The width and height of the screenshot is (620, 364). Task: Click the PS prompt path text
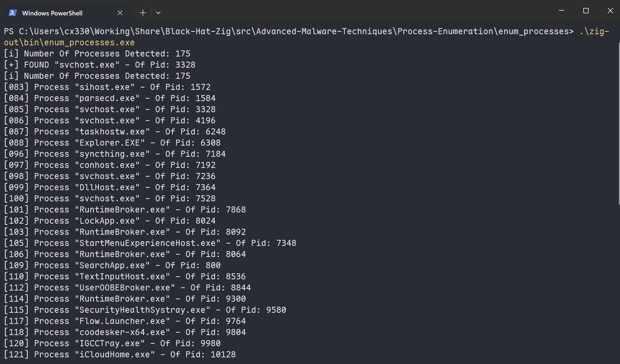(288, 31)
